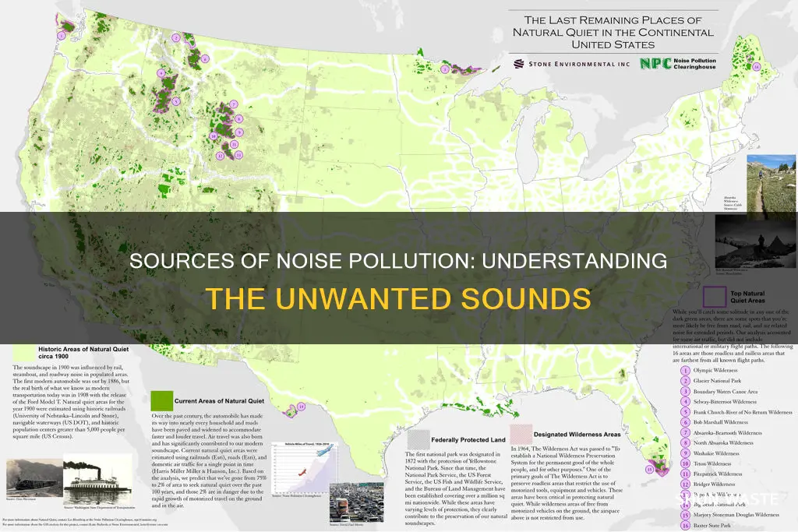
Task: Select 'North Absaroka Wilderness' in the list
Action: point(722,442)
